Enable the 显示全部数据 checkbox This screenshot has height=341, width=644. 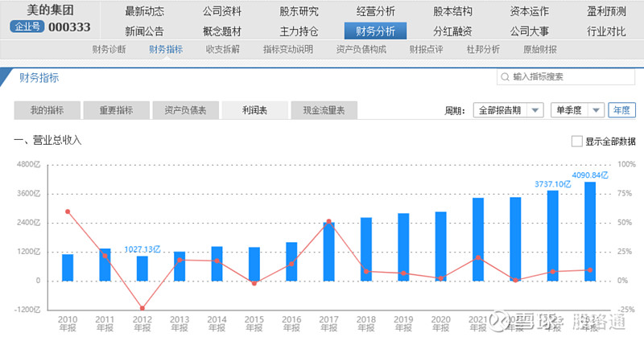[x=576, y=142]
